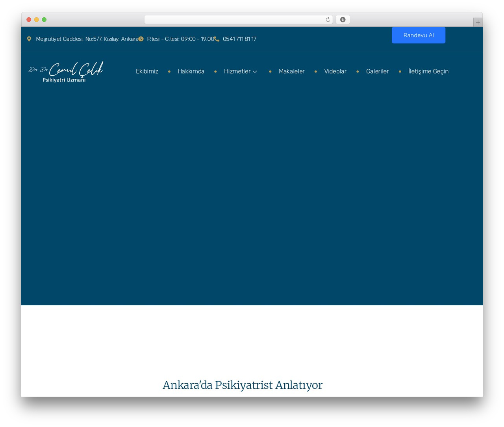Click the phone handset icon
The image size is (504, 427).
[x=217, y=39]
